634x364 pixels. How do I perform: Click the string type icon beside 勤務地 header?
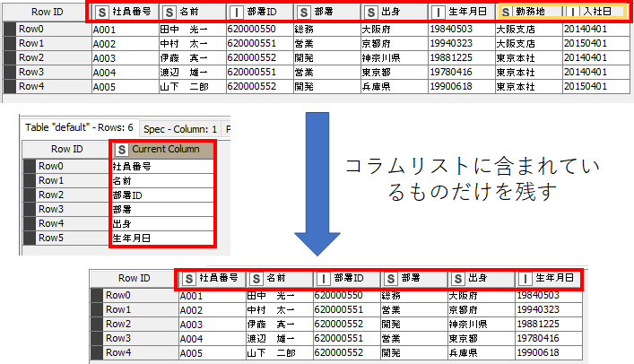506,13
